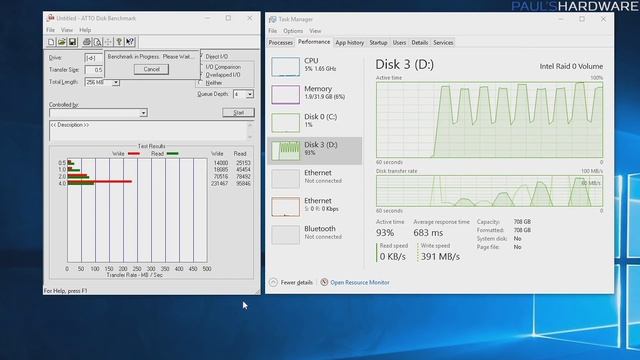Switch to the Services tab
This screenshot has height=360, width=640.
tap(443, 42)
